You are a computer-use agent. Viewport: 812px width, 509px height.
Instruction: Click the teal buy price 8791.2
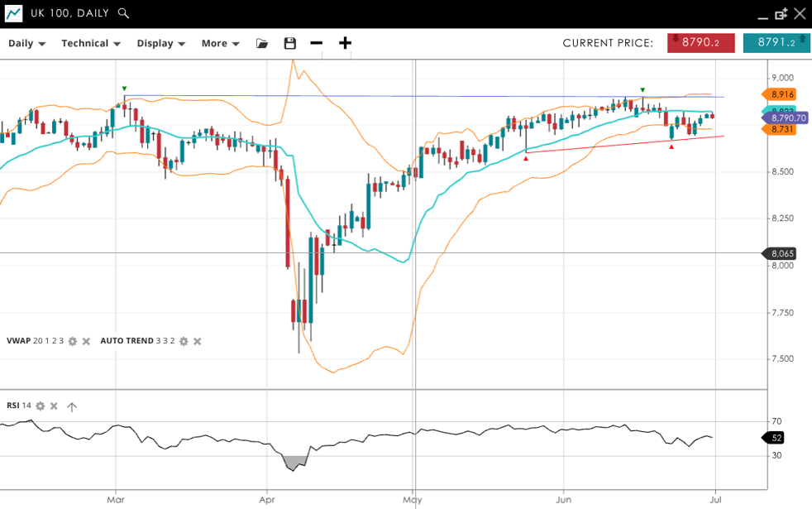click(x=776, y=43)
